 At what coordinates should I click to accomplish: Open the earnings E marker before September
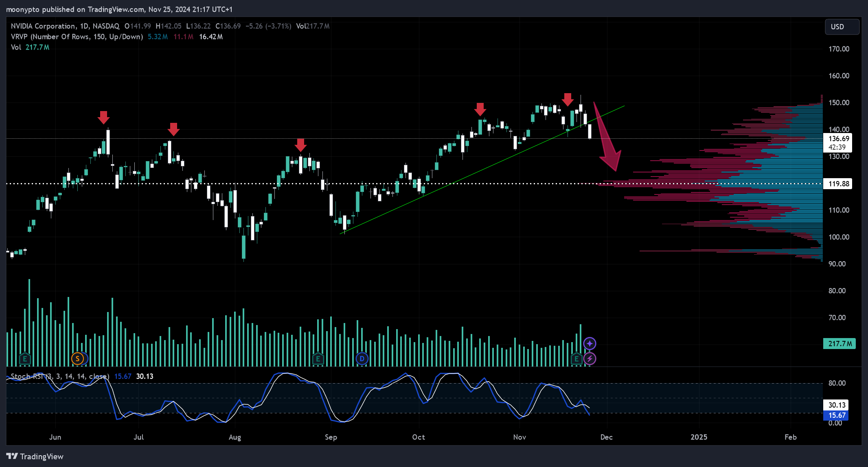coord(318,359)
